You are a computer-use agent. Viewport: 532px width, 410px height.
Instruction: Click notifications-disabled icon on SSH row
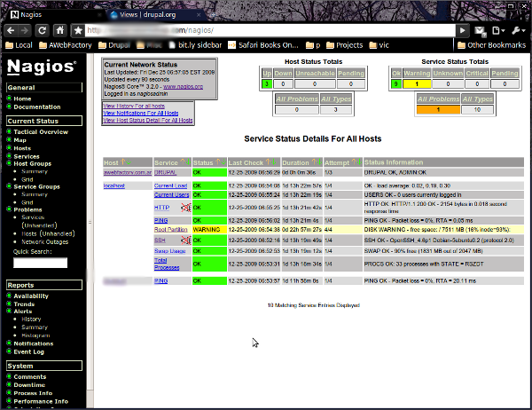186,240
